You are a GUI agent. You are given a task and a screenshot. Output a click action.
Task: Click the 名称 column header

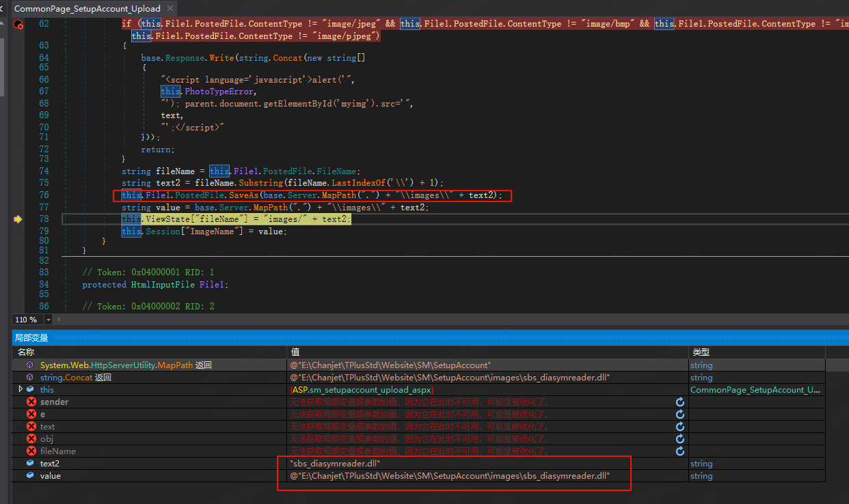pyautogui.click(x=26, y=352)
